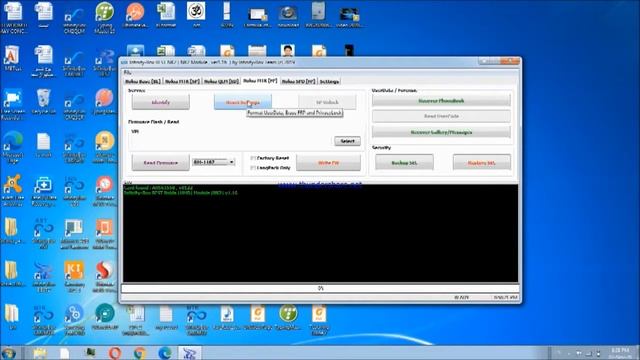
Task: Open the globe icon in the top desktop row
Action: [x=288, y=15]
